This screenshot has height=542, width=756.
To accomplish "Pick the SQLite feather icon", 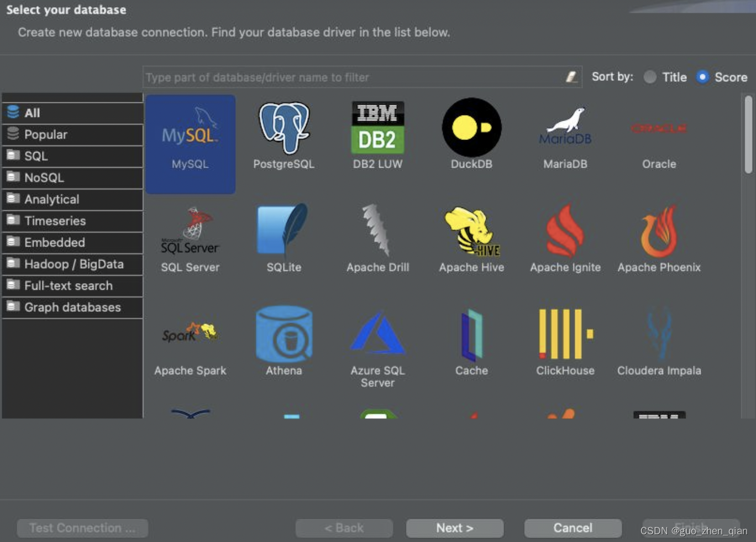I will click(x=283, y=229).
